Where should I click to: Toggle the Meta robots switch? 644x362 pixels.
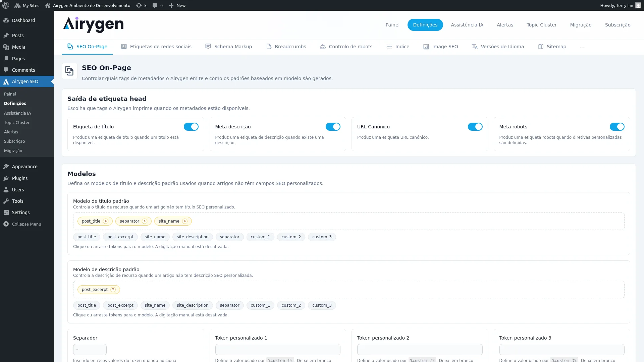[617, 127]
